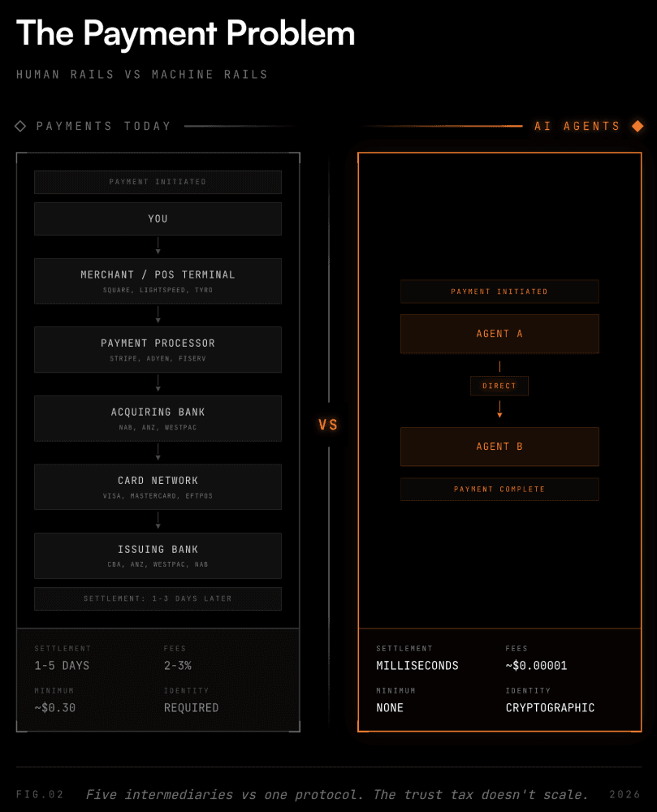Viewport: 657px width, 812px height.
Task: Click the AI Agents heading
Action: tap(577, 126)
